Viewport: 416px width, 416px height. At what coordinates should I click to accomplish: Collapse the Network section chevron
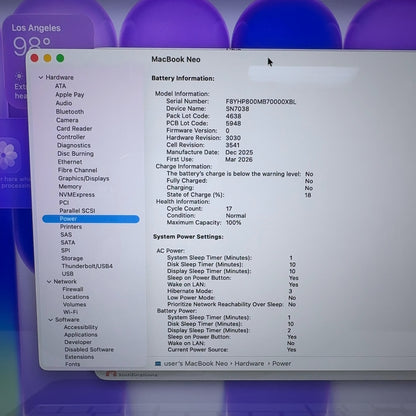point(49,282)
